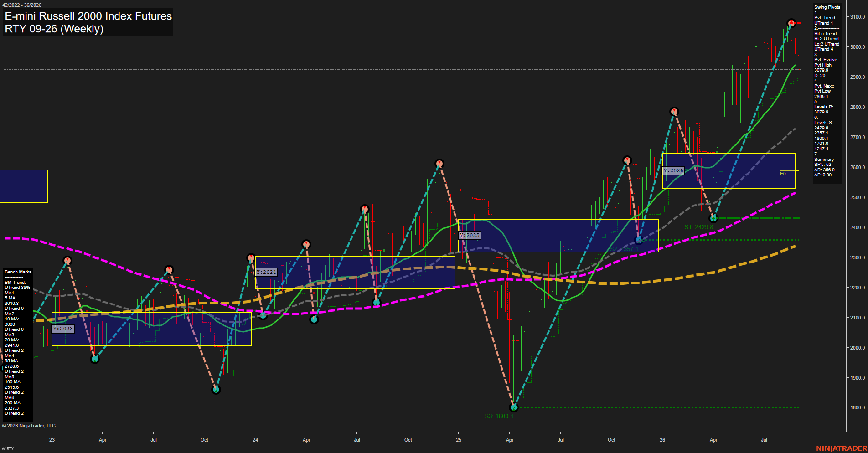868x453 pixels.
Task: Click the Y:2026 yearly range label
Action: pyautogui.click(x=673, y=170)
